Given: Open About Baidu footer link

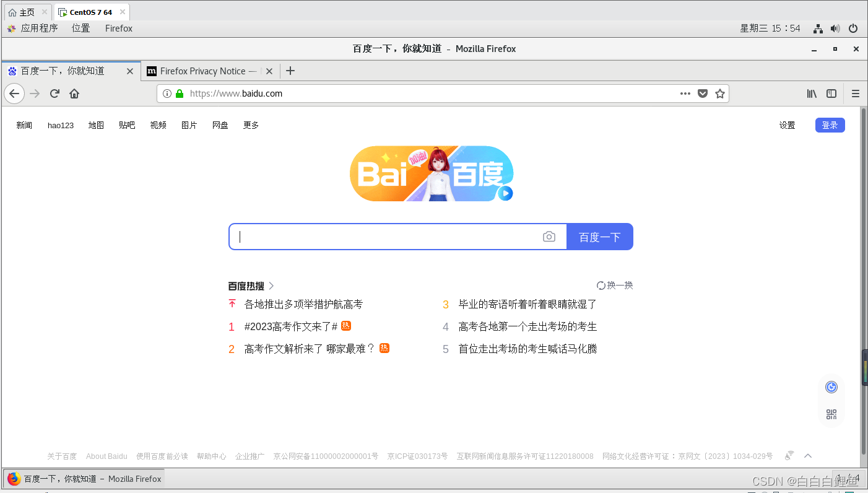Looking at the screenshot, I should (106, 456).
